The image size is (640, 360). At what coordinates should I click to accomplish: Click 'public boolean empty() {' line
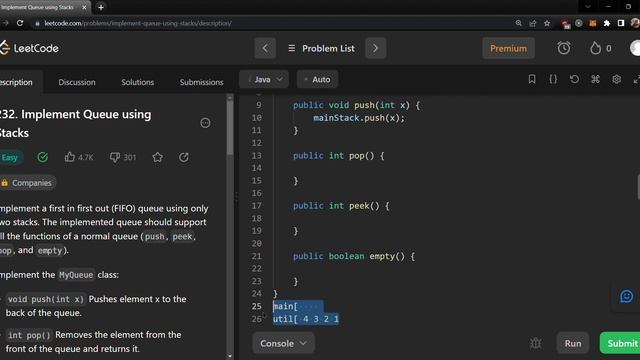click(353, 256)
